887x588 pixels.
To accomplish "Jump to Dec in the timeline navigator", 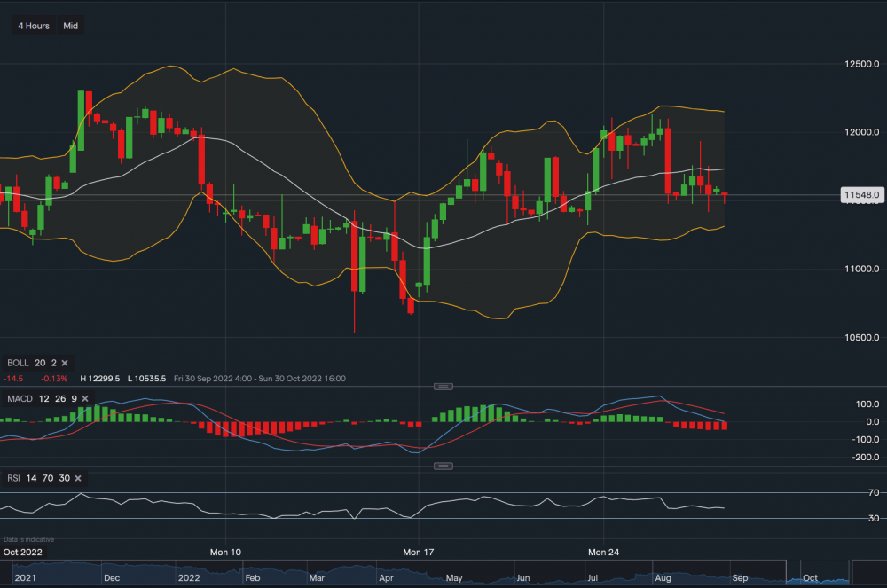I will (111, 577).
